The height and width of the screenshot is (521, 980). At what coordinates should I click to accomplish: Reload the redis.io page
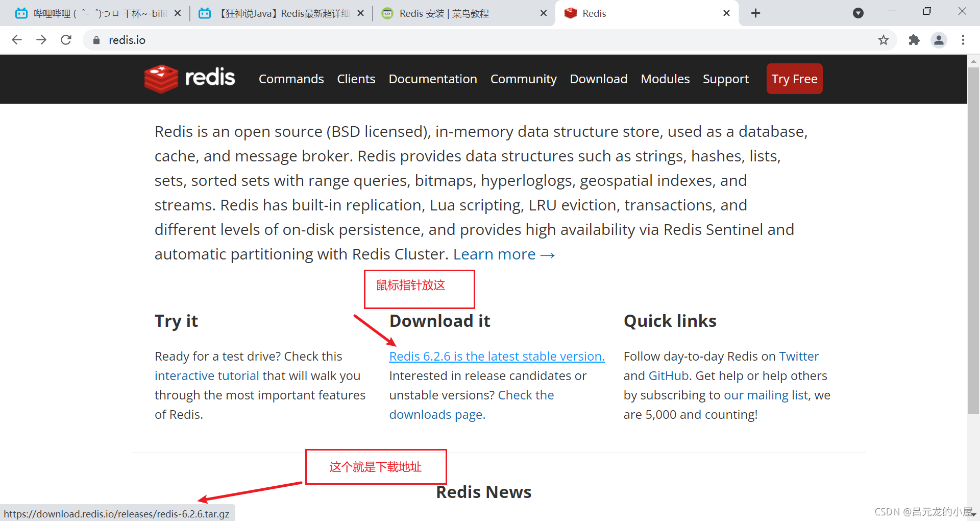click(x=66, y=40)
